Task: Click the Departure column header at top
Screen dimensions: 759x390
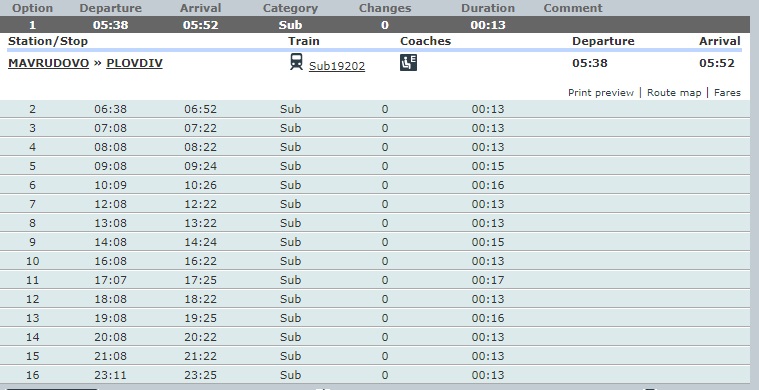Action: click(x=110, y=8)
